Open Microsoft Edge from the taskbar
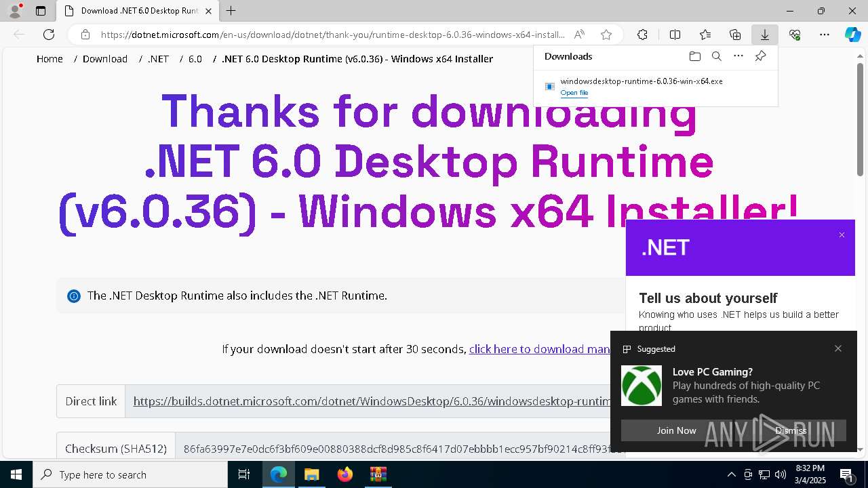 (x=279, y=474)
